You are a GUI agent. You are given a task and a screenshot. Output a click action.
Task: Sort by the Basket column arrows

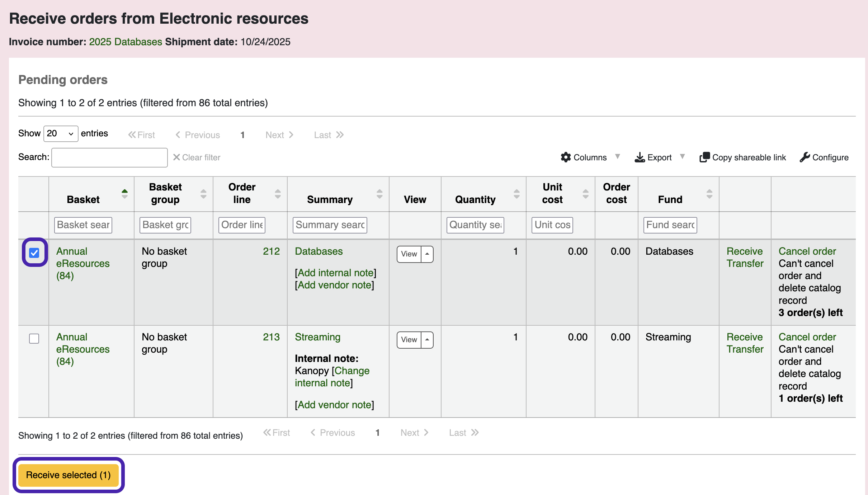click(124, 194)
